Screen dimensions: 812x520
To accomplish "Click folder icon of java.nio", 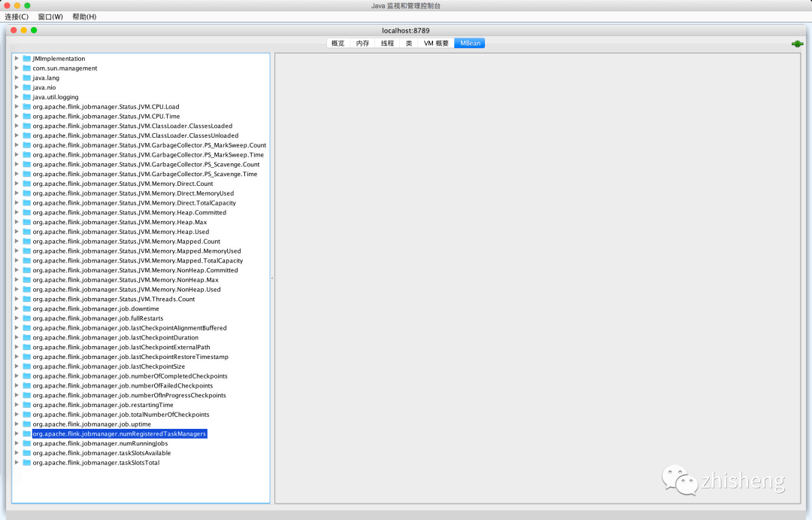I will click(x=27, y=87).
